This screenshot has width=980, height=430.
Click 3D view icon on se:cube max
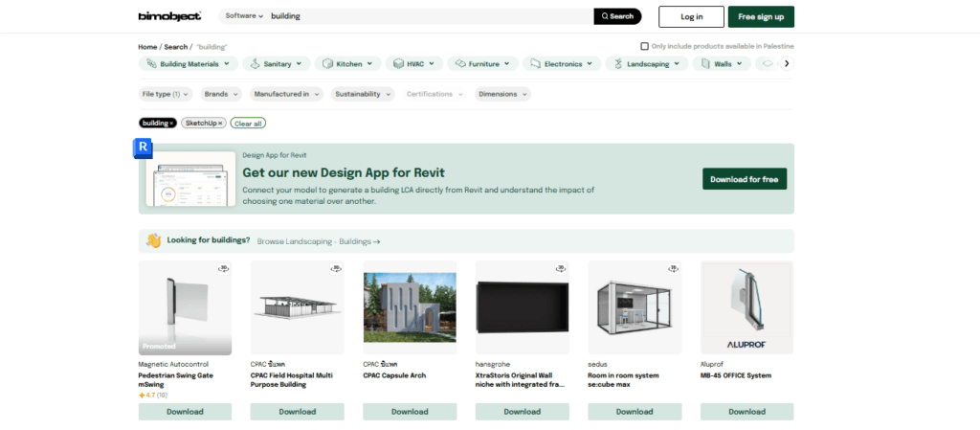tap(673, 269)
